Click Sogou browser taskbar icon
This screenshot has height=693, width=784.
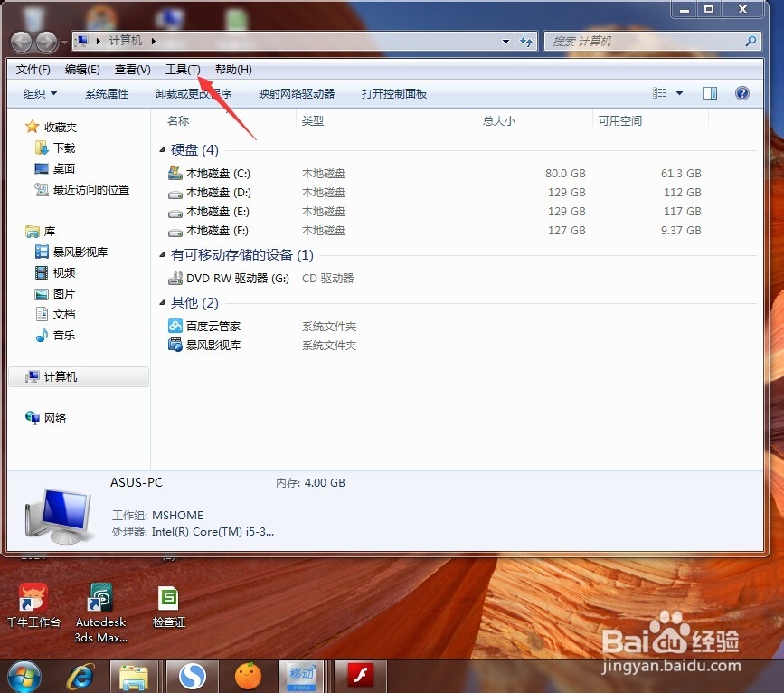(193, 678)
